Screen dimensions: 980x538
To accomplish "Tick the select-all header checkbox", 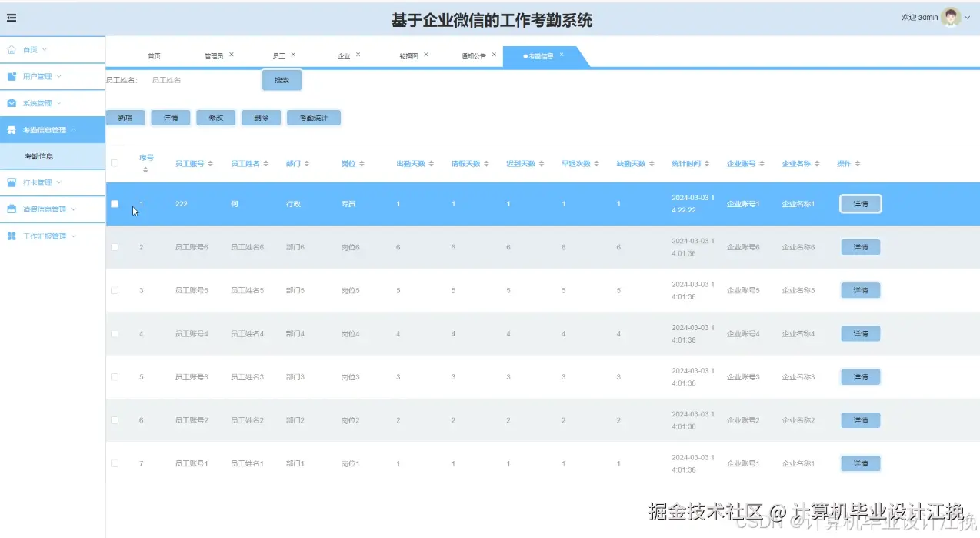I will tap(115, 163).
